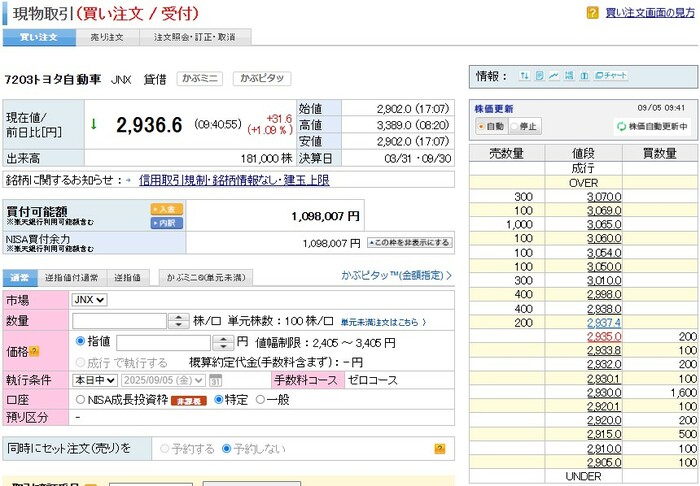The image size is (700, 486).
Task: Open the チャート popup window icon
Action: 611,76
